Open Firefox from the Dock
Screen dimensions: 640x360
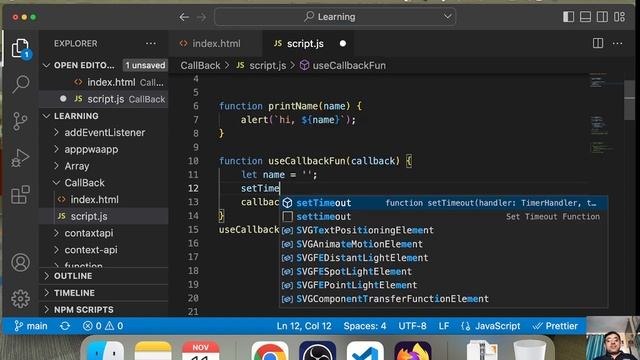pyautogui.click(x=413, y=351)
